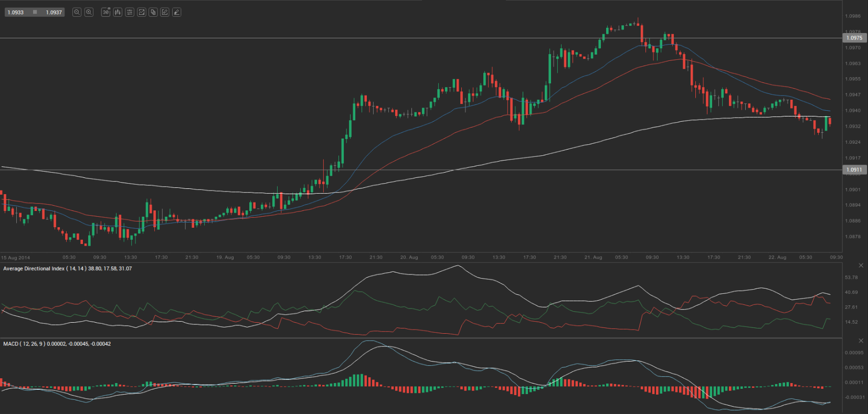Select the edit drawing tool icon
Viewport: 868px width, 414px height.
tap(165, 12)
